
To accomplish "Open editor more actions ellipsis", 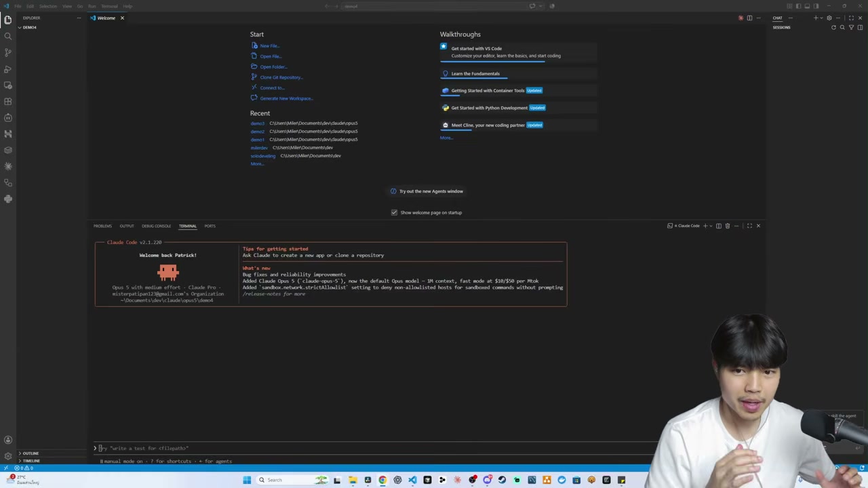I will (758, 18).
